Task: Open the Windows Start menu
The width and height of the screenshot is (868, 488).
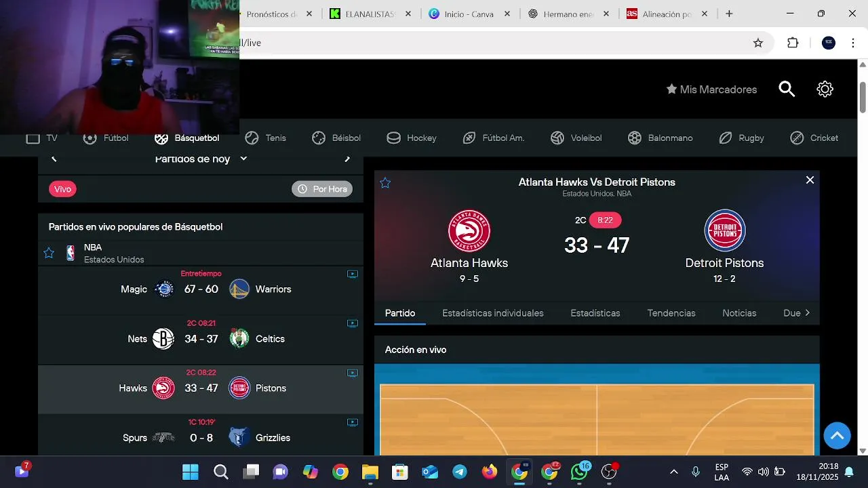Action: coord(191,472)
